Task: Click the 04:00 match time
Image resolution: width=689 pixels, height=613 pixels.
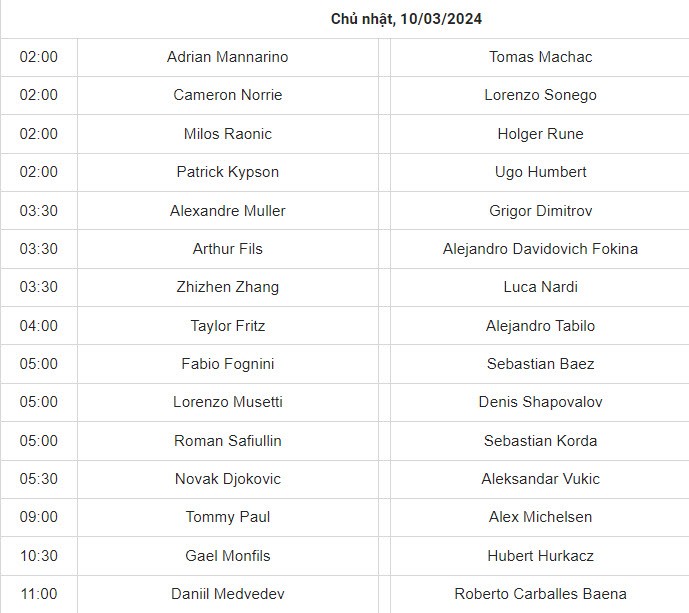Action: [39, 326]
